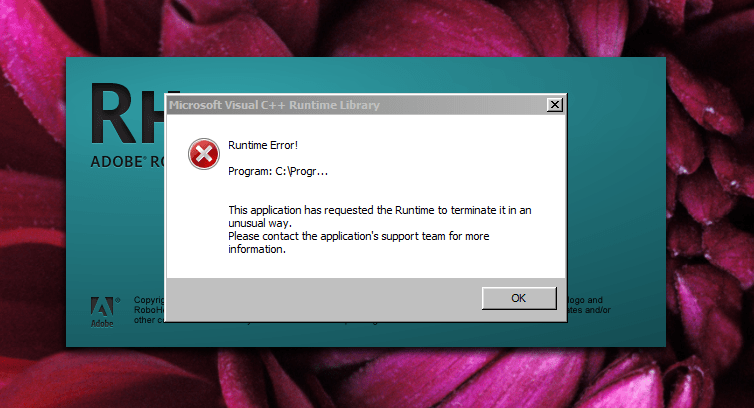Click the Adobe logo on splash screen
The height and width of the screenshot is (408, 754).
point(102,312)
